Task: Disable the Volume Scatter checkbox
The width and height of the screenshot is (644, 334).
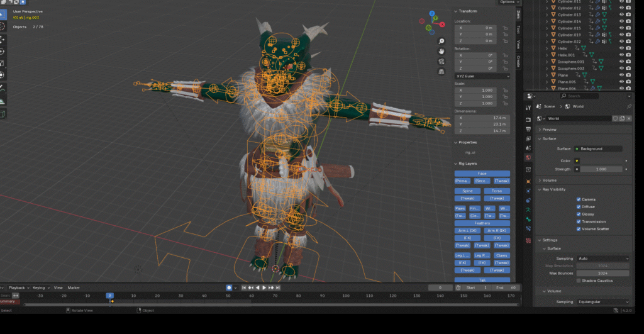Action: pyautogui.click(x=579, y=229)
